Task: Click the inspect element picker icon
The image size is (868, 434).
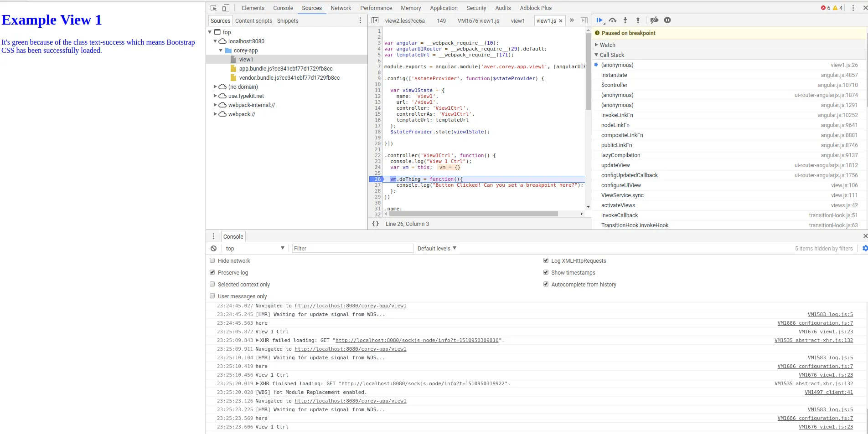Action: (213, 8)
